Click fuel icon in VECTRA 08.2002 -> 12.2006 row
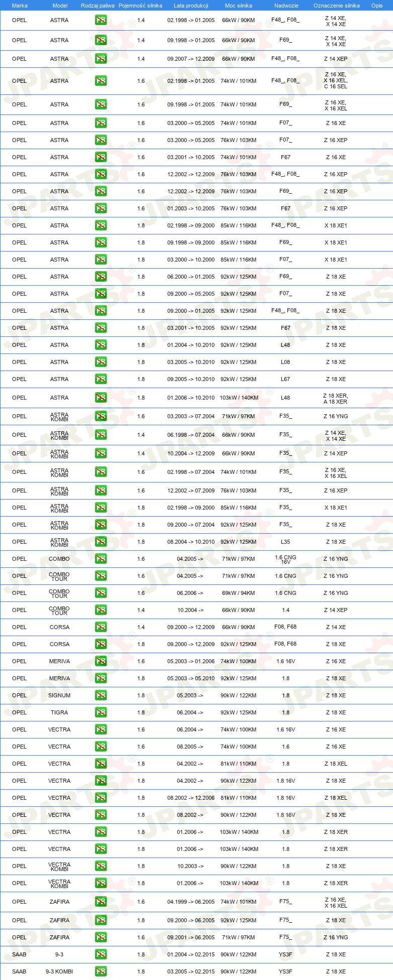This screenshot has width=393, height=980. 101,797
